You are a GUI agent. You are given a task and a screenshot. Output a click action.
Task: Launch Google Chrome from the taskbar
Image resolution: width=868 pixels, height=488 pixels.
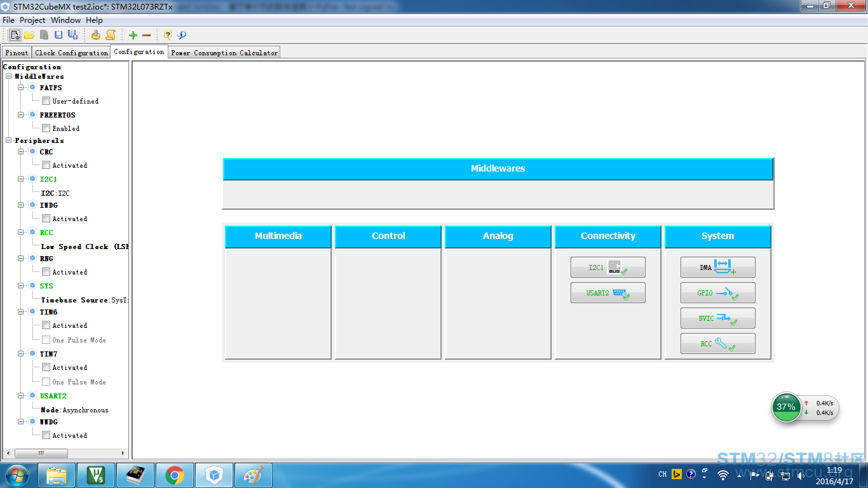(175, 475)
